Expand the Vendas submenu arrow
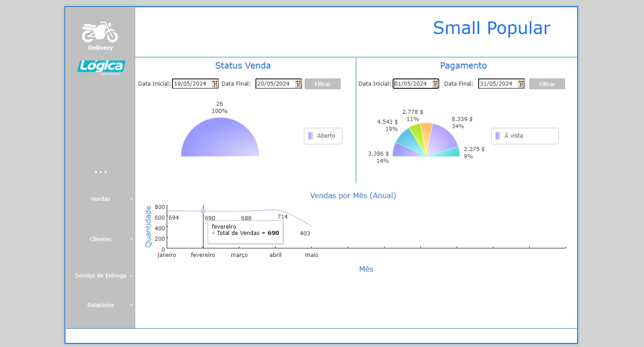This screenshot has height=347, width=644. point(131,199)
